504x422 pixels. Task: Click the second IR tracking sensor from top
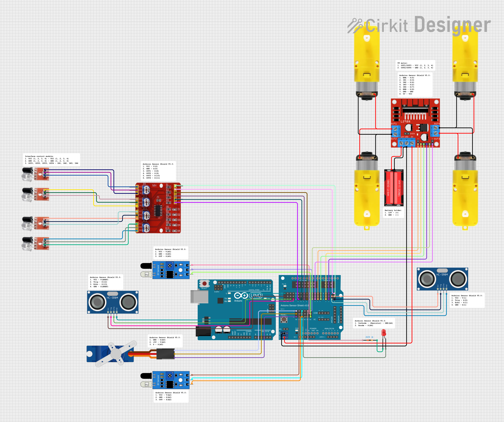pos(36,194)
